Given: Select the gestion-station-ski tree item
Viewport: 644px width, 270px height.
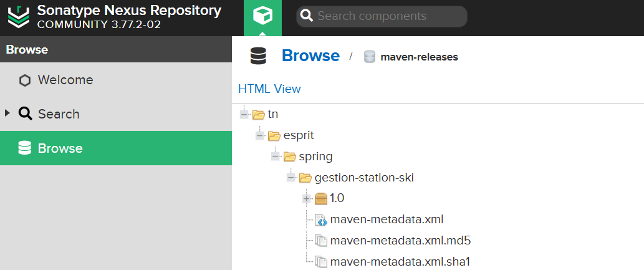Looking at the screenshot, I should 364,178.
